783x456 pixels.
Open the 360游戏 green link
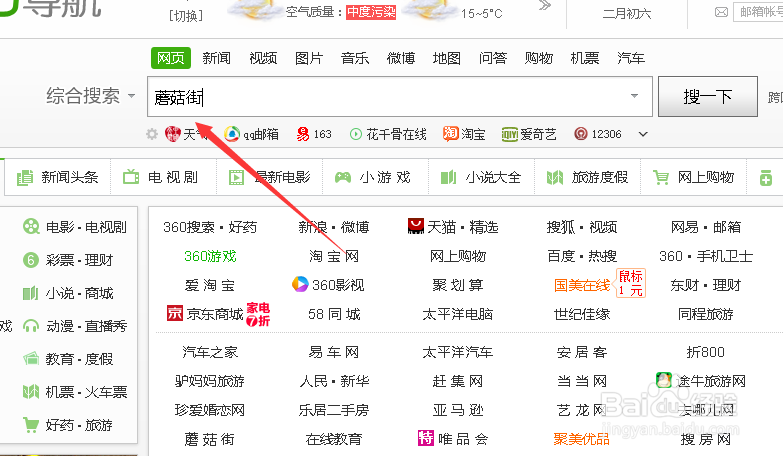pyautogui.click(x=210, y=256)
